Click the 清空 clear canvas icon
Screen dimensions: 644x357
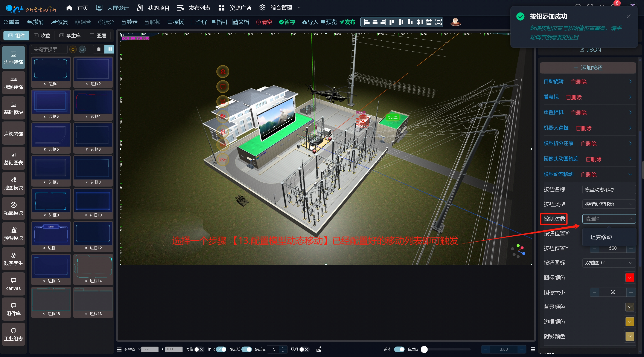(258, 22)
